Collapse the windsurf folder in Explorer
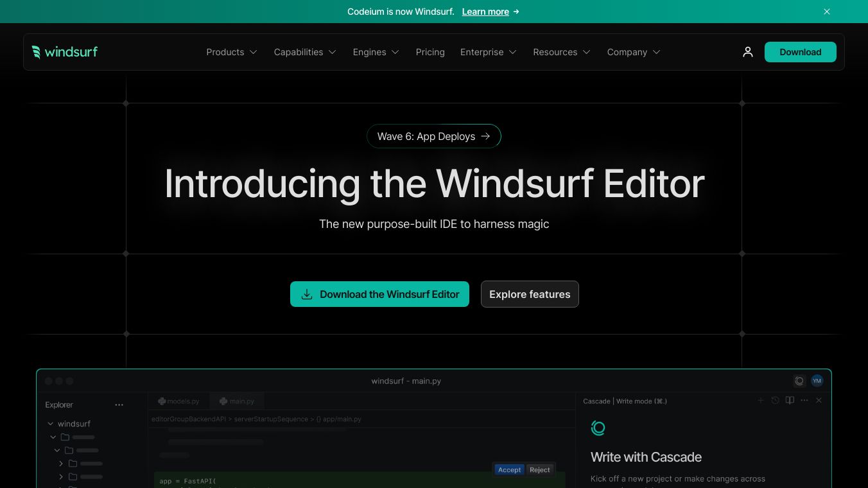Screen dimensions: 868x488 pos(51,424)
